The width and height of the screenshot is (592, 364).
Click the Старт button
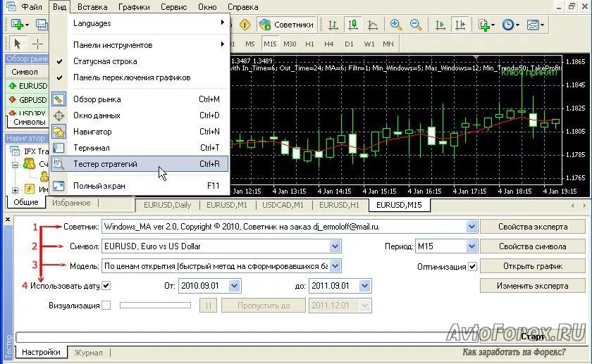[x=533, y=336]
